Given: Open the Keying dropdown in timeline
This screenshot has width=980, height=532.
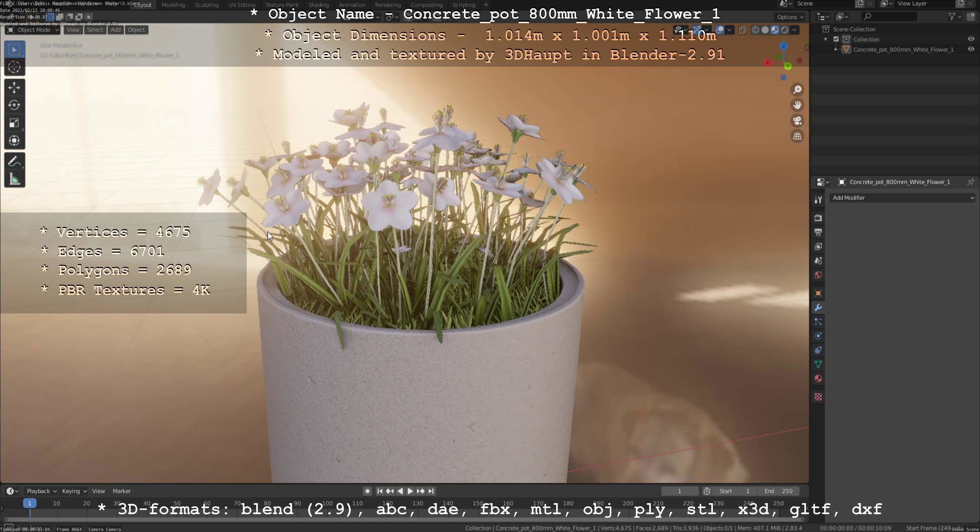Looking at the screenshot, I should 74,491.
